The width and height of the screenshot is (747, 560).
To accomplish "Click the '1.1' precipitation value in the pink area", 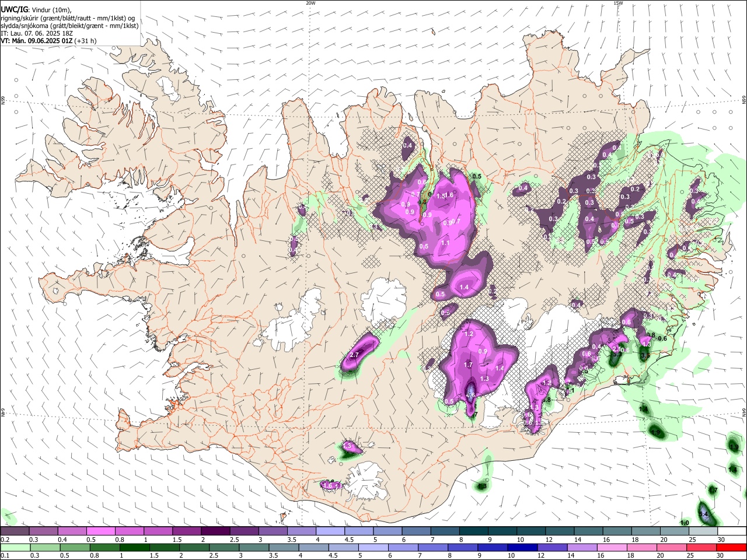I will 445,243.
